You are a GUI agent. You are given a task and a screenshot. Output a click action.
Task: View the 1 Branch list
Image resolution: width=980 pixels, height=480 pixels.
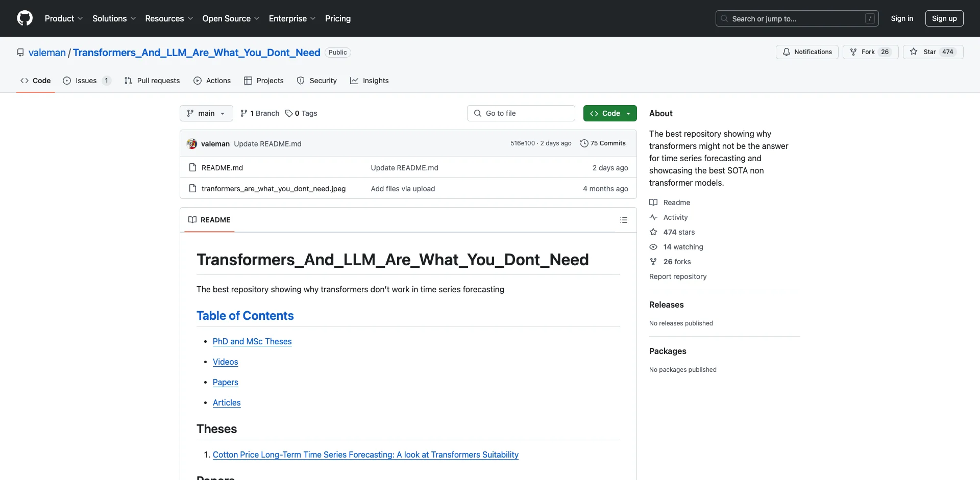click(x=260, y=113)
